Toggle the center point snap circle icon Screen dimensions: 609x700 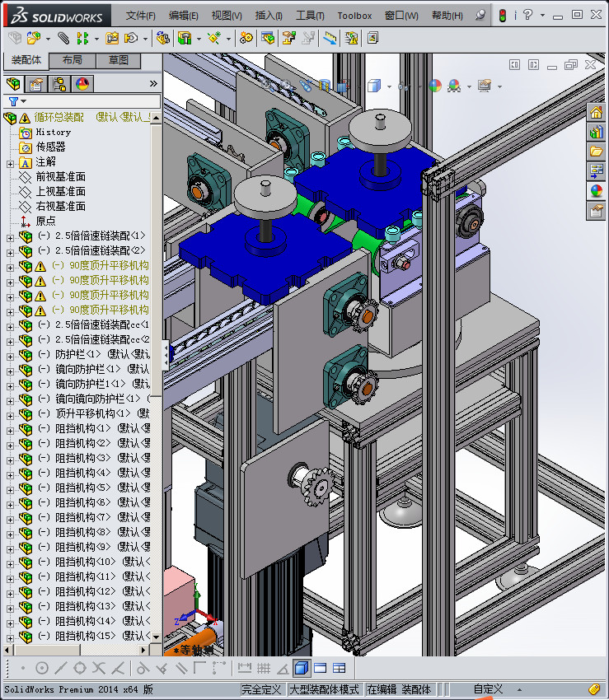pos(41,669)
